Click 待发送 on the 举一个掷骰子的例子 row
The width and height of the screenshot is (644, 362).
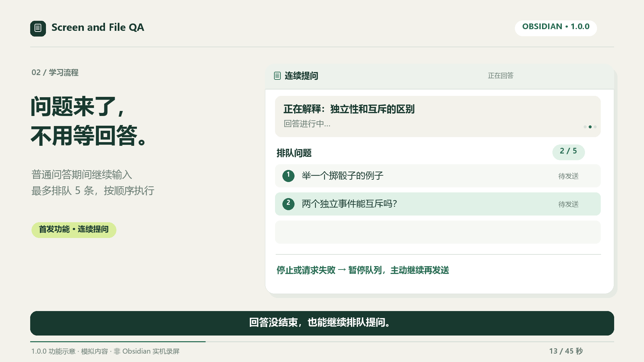click(x=568, y=176)
